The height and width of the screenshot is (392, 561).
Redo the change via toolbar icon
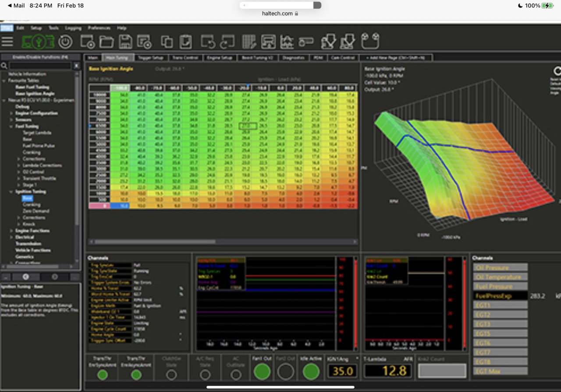pyautogui.click(x=227, y=42)
